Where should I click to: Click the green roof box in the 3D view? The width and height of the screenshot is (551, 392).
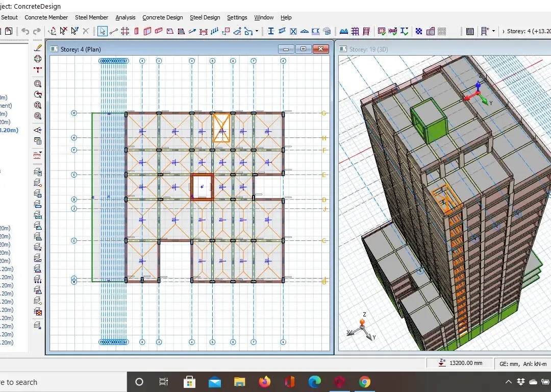[x=429, y=120]
